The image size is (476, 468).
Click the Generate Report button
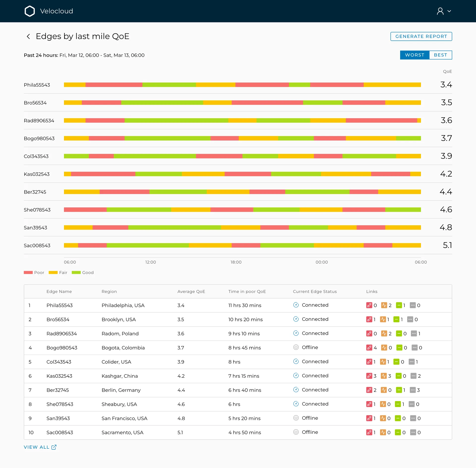coord(421,36)
